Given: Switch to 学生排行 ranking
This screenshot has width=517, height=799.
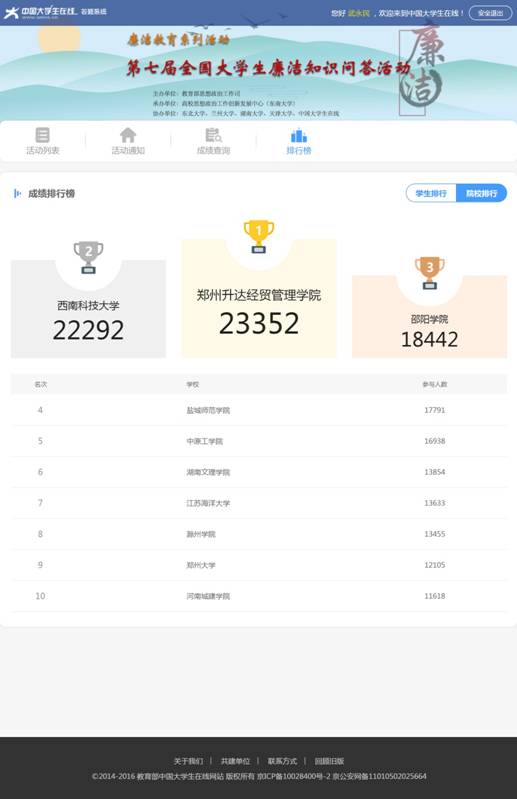Looking at the screenshot, I should [x=431, y=193].
